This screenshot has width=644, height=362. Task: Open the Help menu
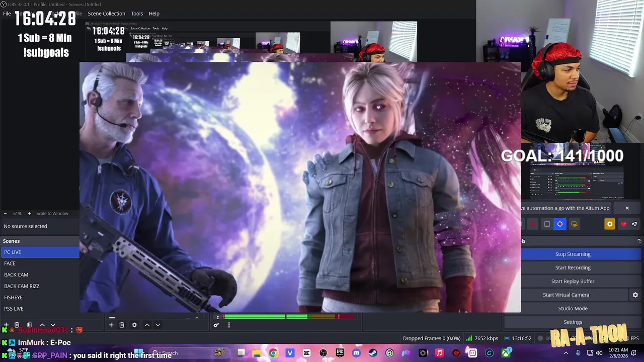point(154,14)
